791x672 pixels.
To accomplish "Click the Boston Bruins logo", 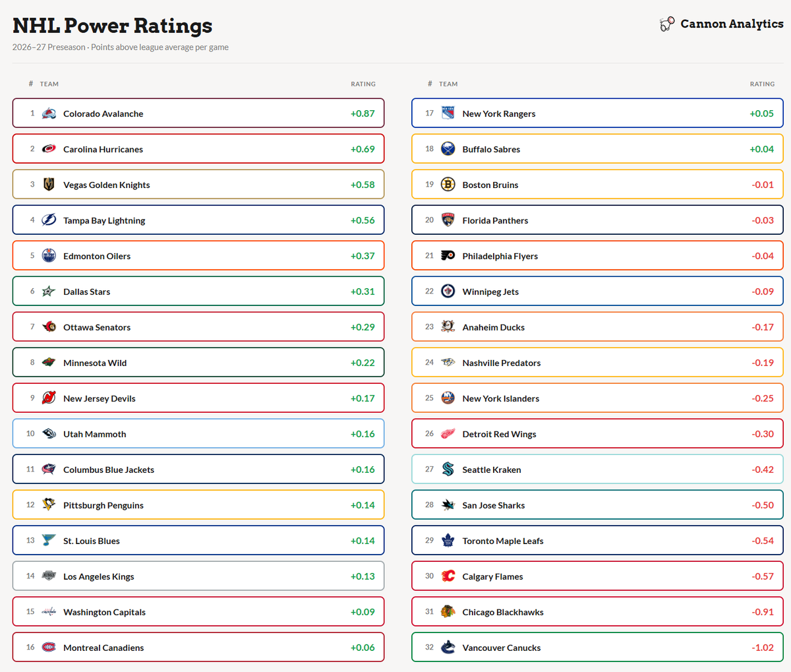I will pyautogui.click(x=448, y=185).
